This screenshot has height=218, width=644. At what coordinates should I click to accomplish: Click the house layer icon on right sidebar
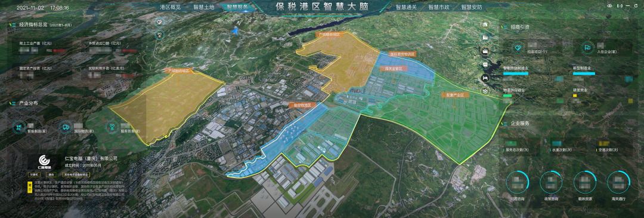pyautogui.click(x=485, y=24)
